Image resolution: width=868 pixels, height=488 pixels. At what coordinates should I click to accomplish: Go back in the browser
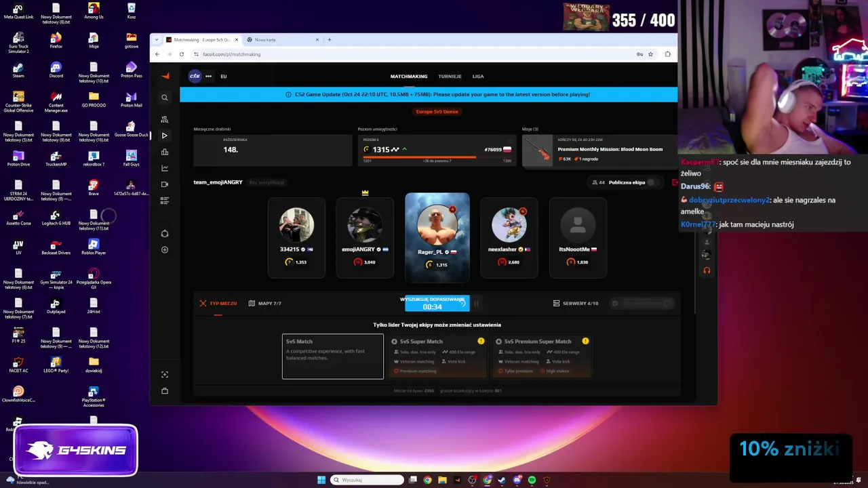(158, 54)
